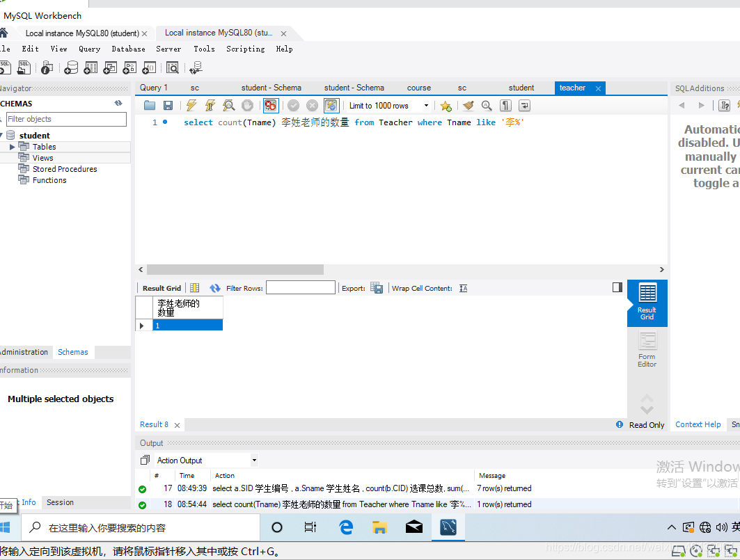740x560 pixels.
Task: Select the Result Grid side panel button
Action: pyautogui.click(x=647, y=303)
